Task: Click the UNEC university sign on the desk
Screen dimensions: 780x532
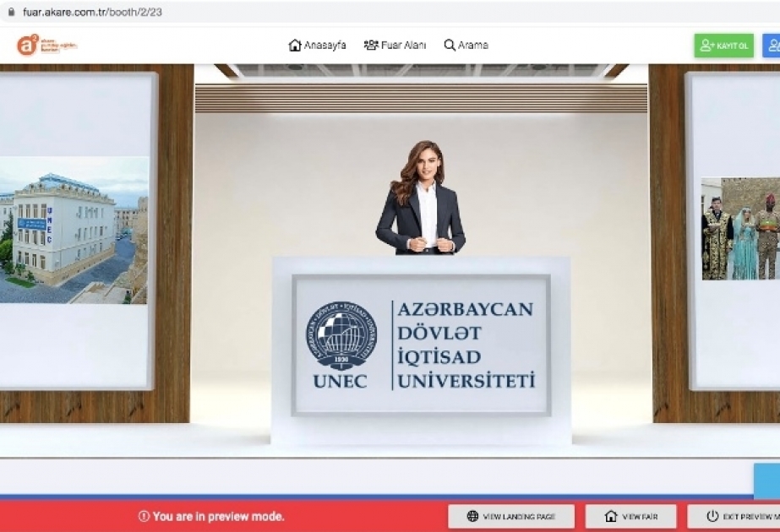Action: point(421,345)
